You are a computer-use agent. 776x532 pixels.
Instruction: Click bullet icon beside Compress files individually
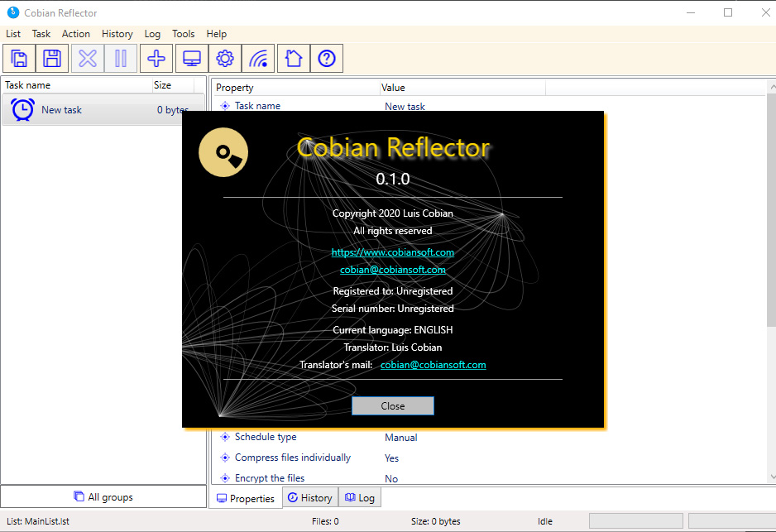(225, 458)
